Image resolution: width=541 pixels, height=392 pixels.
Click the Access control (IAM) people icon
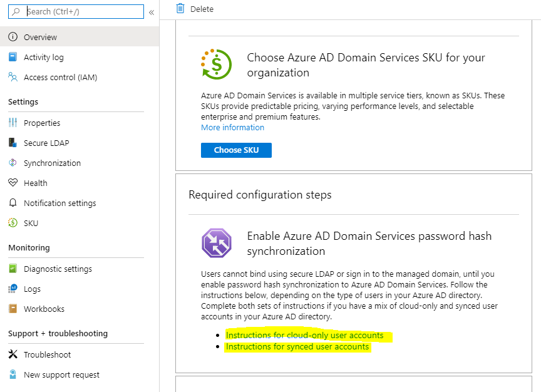click(13, 77)
